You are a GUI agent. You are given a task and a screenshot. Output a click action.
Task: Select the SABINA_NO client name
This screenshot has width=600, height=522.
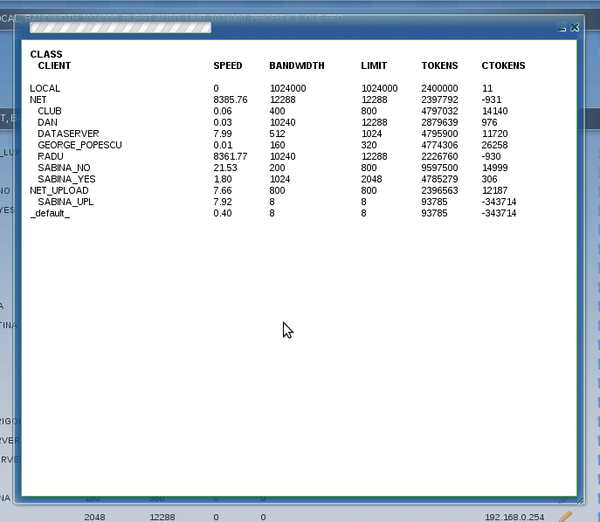click(64, 168)
